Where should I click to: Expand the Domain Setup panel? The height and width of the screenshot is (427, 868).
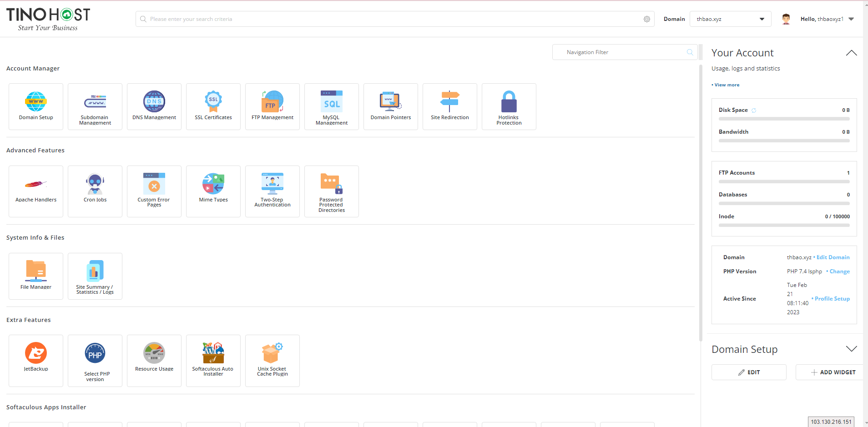point(851,349)
